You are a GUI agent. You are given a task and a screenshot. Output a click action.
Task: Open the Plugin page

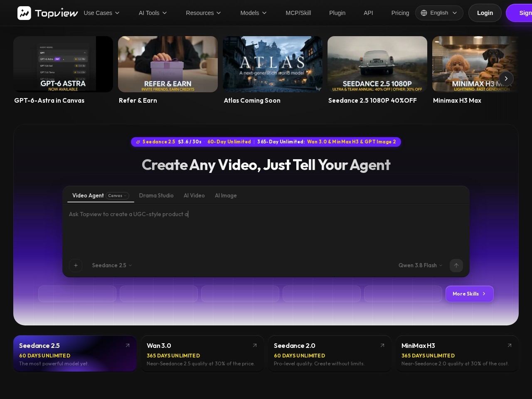coord(337,13)
